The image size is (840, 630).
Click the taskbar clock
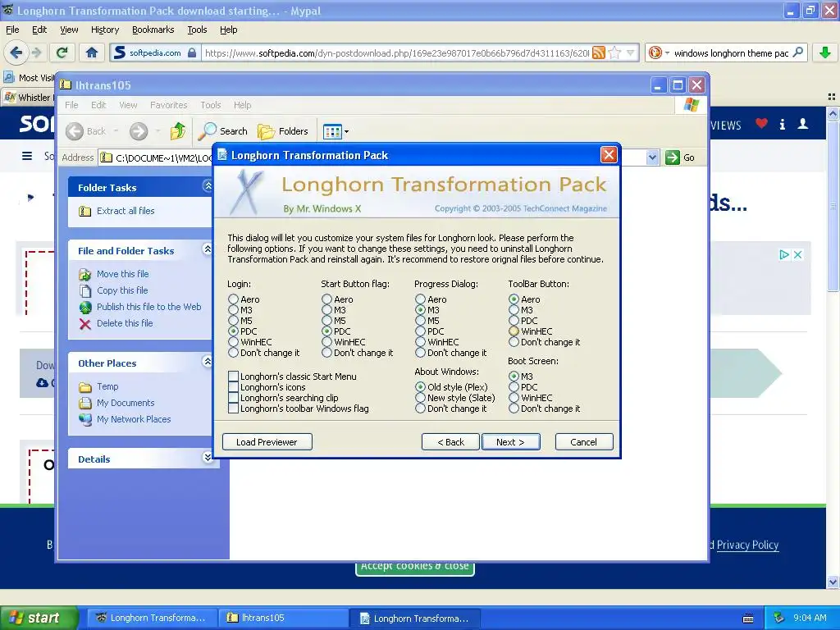[x=810, y=618]
